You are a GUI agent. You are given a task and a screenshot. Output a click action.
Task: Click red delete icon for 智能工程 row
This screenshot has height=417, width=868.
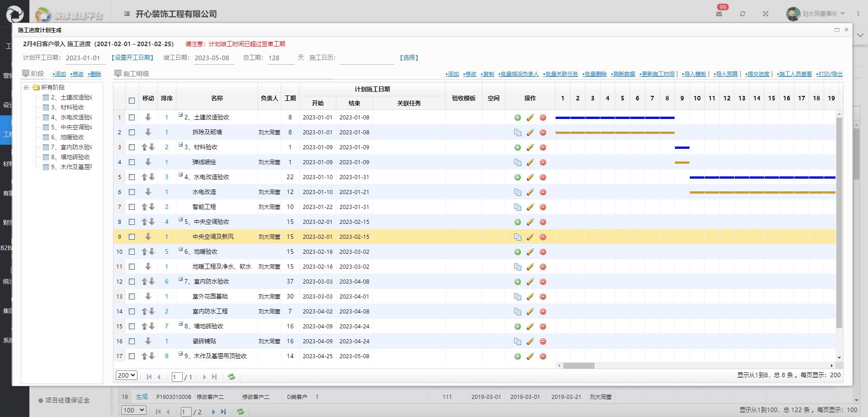click(543, 207)
